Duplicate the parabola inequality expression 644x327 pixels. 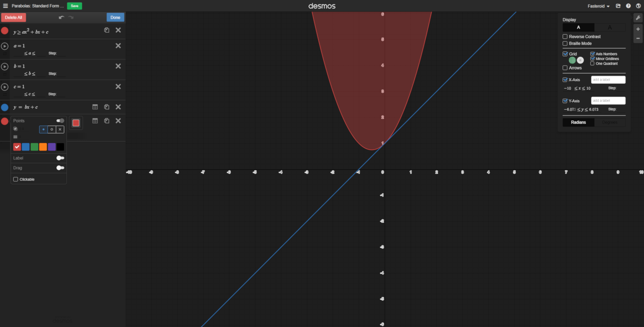[107, 30]
